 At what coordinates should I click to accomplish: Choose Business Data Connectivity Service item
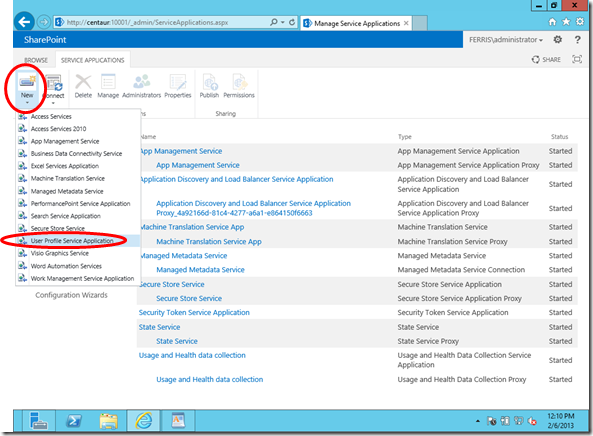coord(78,154)
